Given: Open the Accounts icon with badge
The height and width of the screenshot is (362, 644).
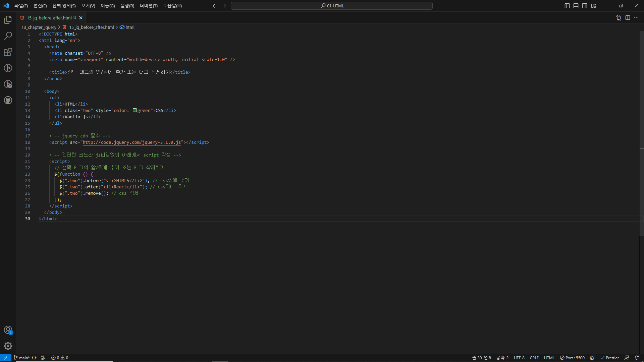Looking at the screenshot, I should tap(8, 330).
